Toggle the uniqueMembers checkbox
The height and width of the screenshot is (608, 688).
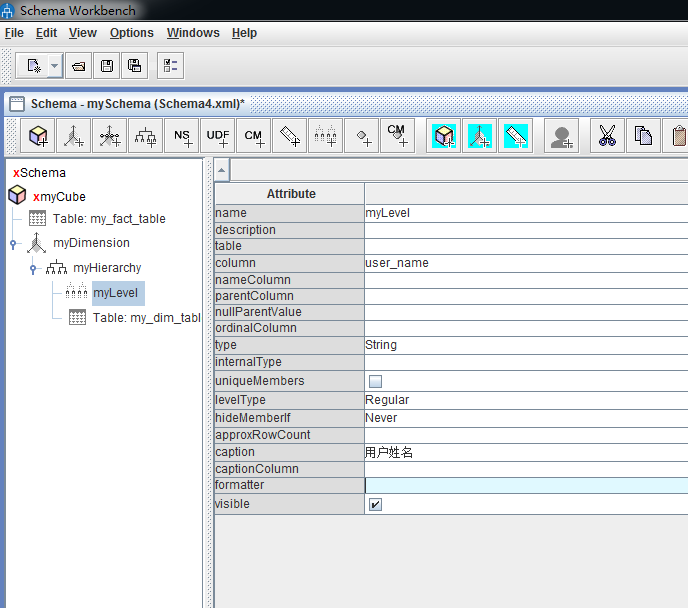(x=375, y=381)
